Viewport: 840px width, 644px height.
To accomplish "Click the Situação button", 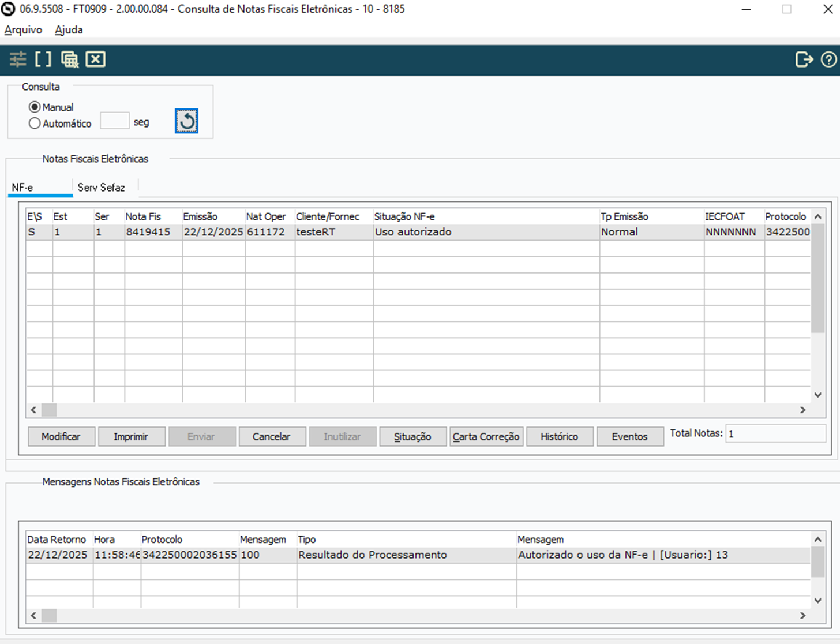I will point(412,436).
